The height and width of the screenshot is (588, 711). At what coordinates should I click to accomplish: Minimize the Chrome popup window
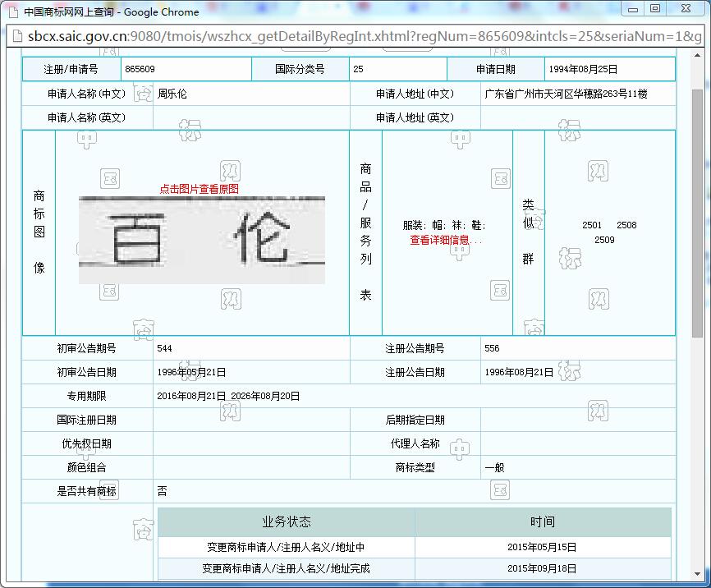(x=634, y=9)
